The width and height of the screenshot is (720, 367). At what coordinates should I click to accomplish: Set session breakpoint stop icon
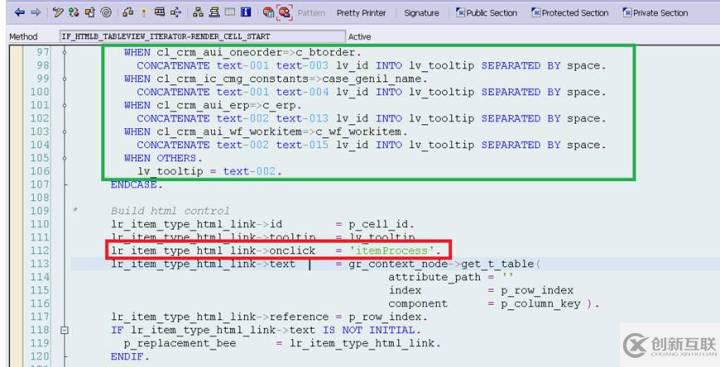pyautogui.click(x=268, y=12)
